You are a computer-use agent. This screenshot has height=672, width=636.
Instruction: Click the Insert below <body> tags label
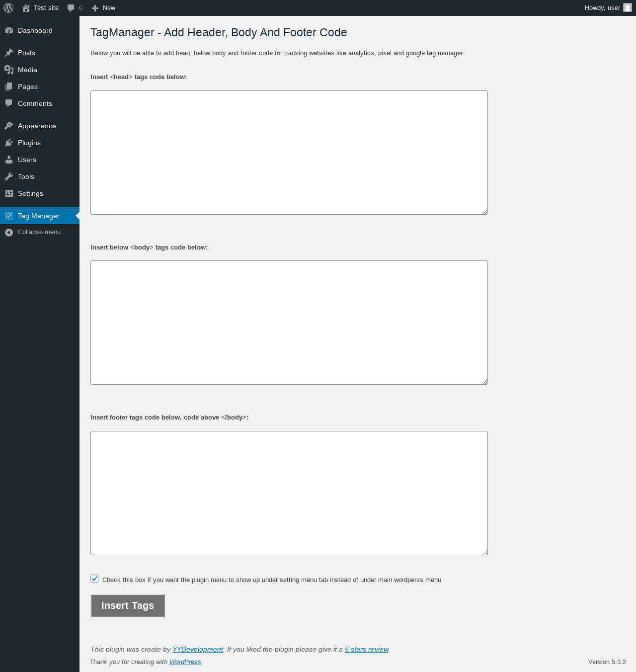[149, 248]
